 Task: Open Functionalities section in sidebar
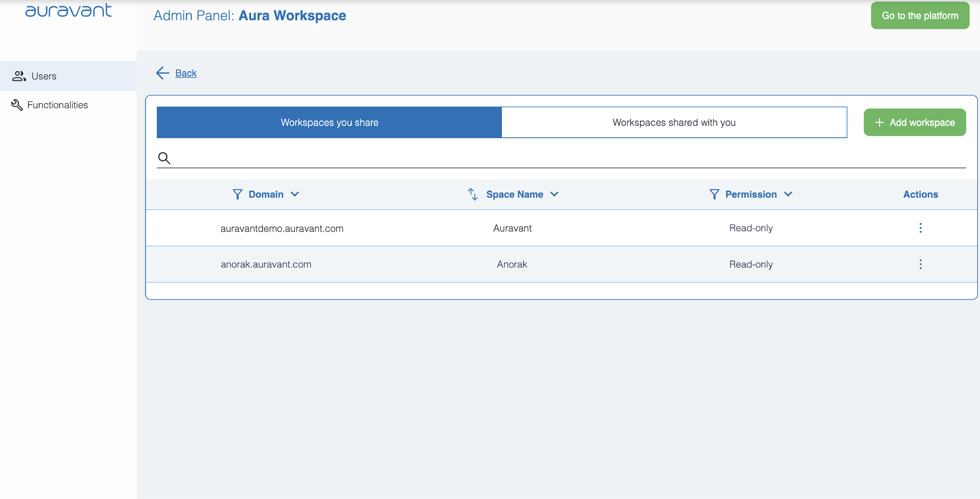click(69, 105)
